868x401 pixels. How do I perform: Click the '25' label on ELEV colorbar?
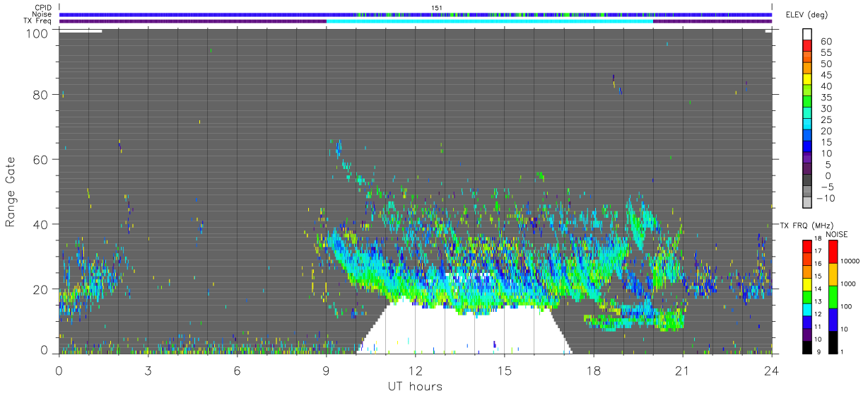(825, 120)
